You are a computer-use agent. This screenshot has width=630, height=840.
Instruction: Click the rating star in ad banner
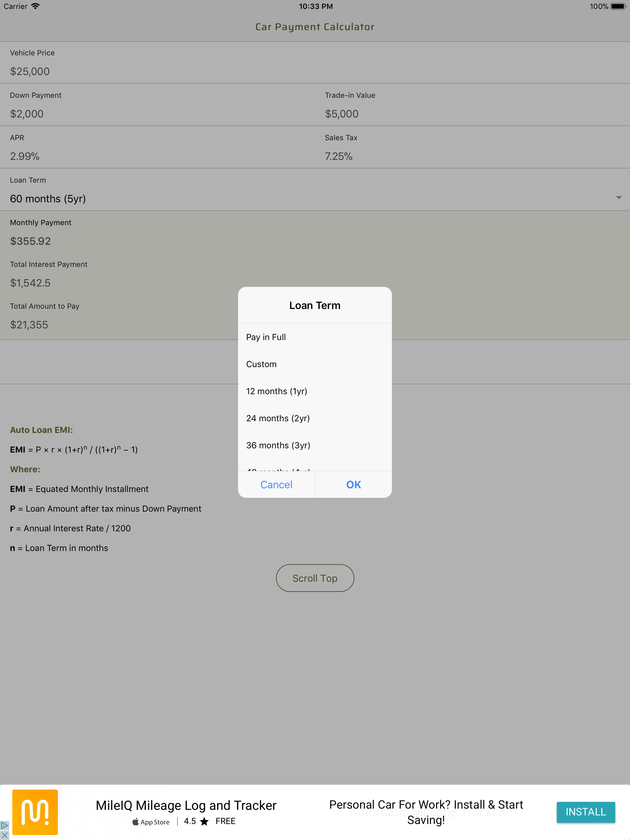(x=205, y=821)
